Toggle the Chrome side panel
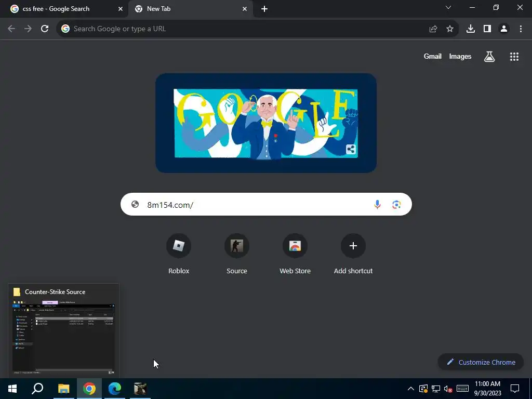Image resolution: width=532 pixels, height=399 pixels. [x=487, y=29]
